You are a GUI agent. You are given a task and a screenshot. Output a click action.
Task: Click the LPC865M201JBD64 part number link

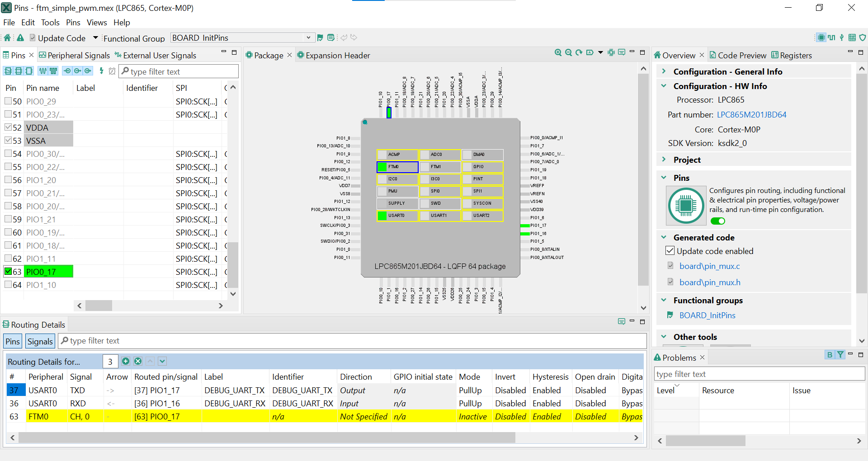751,115
